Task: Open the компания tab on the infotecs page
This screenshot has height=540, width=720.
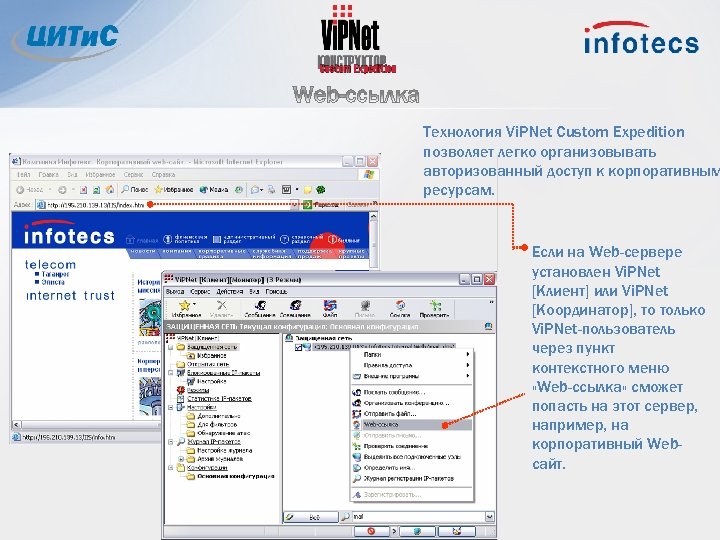Action: pos(177,251)
